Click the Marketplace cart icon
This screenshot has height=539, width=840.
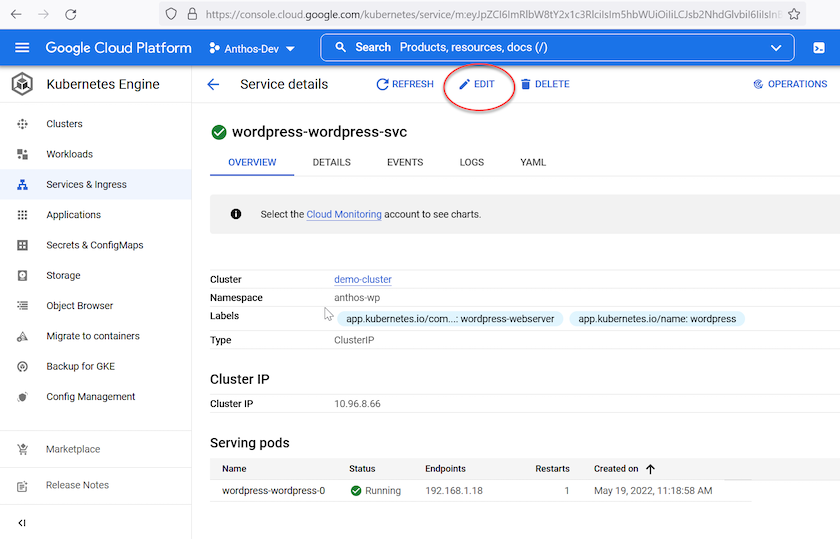pos(23,450)
